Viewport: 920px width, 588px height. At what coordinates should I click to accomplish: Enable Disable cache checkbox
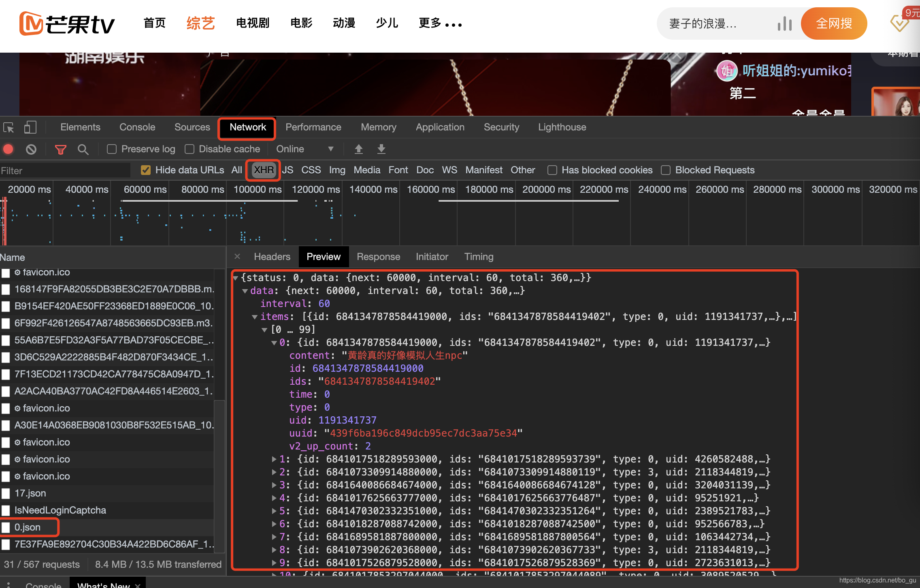click(x=190, y=149)
